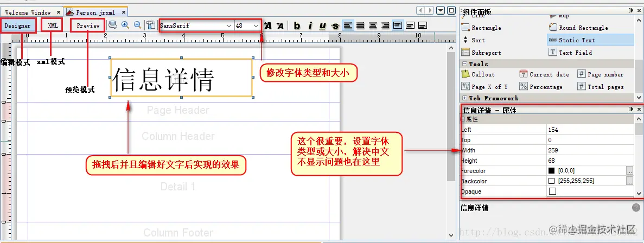Switch to the Preview view
Viewport: 644px width, 243px height.
88,25
